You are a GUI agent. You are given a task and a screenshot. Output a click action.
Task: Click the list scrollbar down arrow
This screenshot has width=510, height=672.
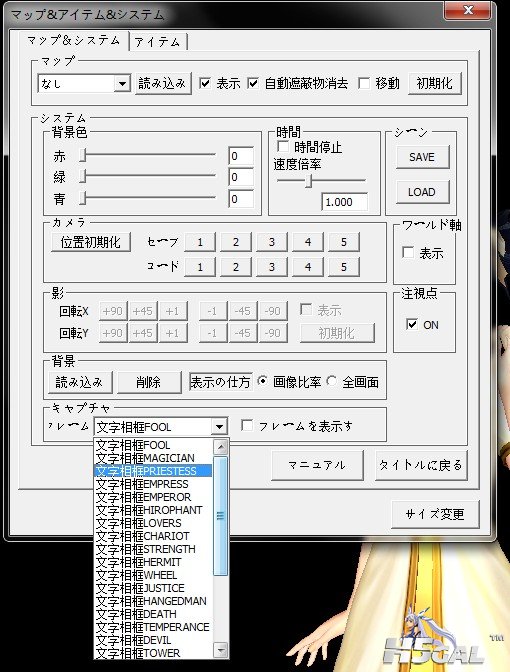pos(221,651)
